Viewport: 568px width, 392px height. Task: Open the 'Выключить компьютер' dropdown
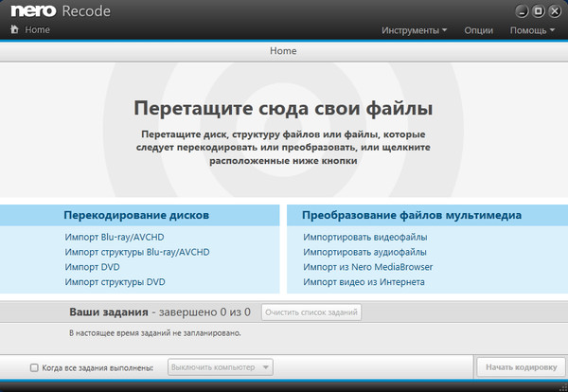[221, 367]
